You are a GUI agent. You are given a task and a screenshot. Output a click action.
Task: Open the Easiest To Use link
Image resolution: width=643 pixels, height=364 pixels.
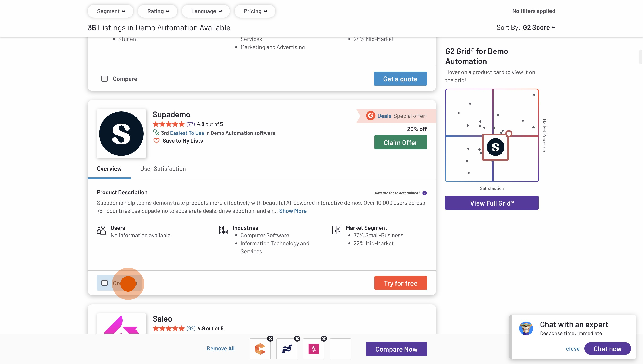pyautogui.click(x=187, y=133)
